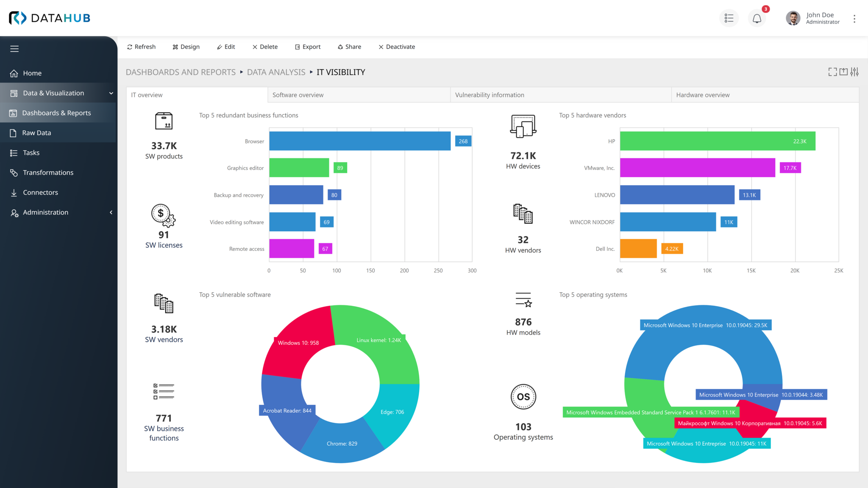
Task: Select the IT overview tab
Action: pos(197,95)
